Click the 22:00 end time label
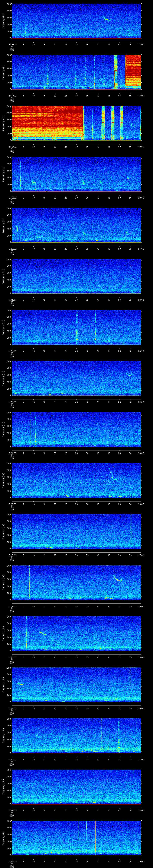 click(141, 300)
